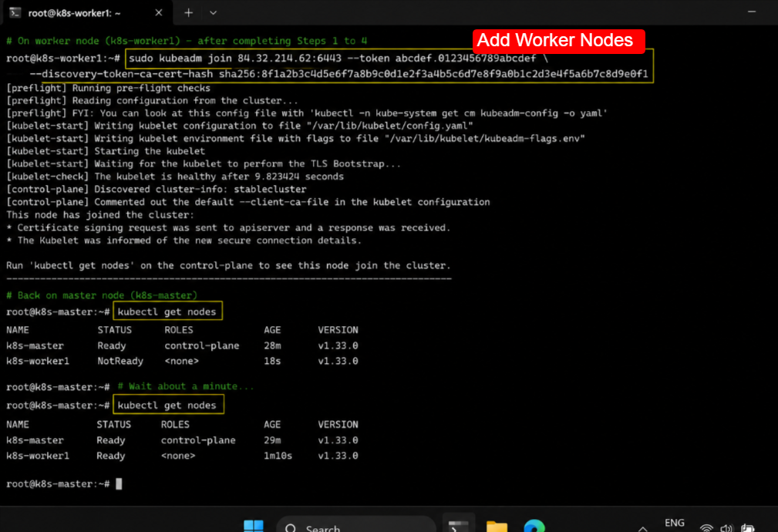The height and width of the screenshot is (532, 778).
Task: Select the root@k8s-worker1 terminal tab
Action: pos(88,13)
